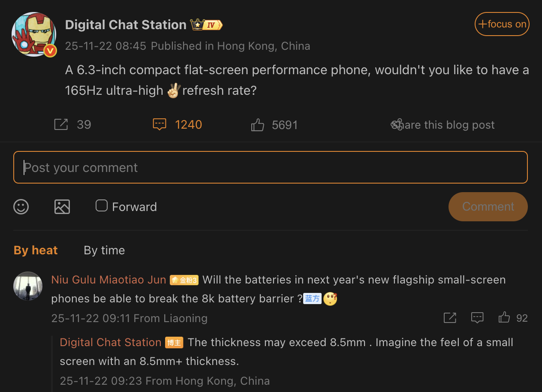
Task: Sort comments By time
Action: [104, 250]
